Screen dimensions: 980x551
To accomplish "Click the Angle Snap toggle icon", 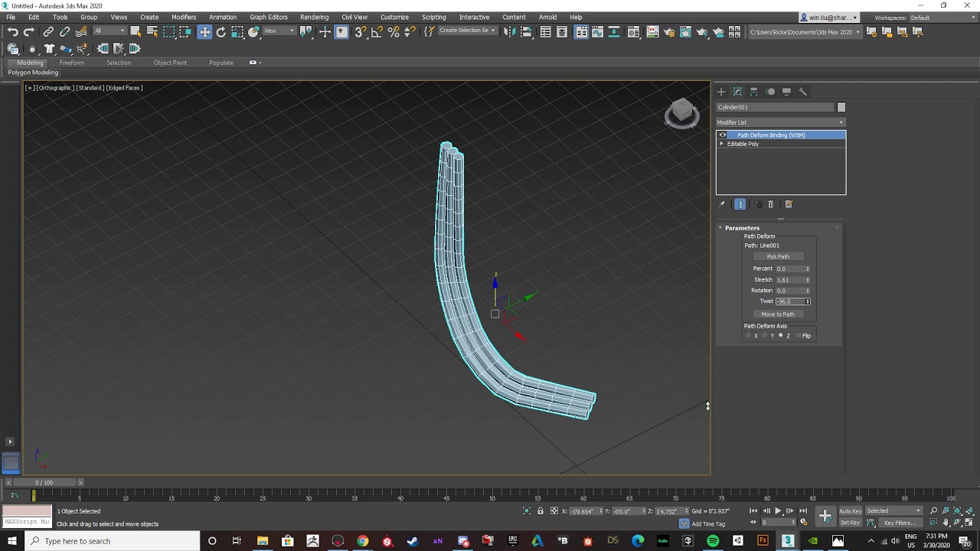I will tap(377, 31).
